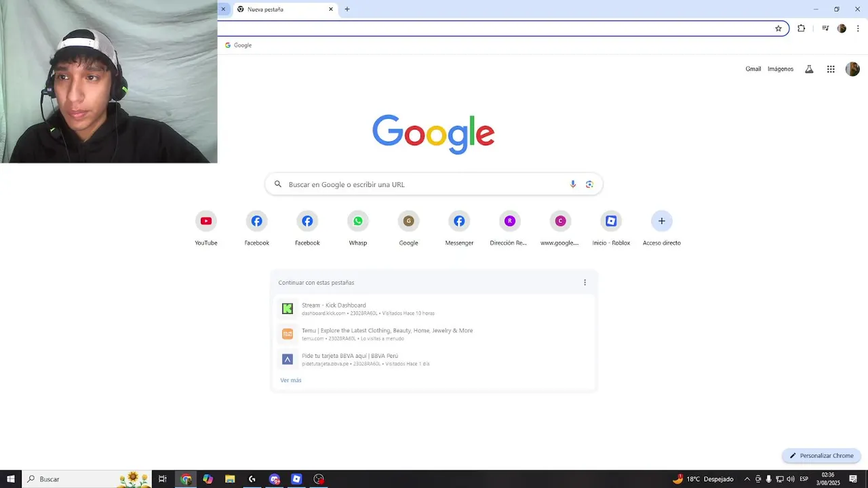Show hidden system tray icons
The image size is (868, 488).
(x=747, y=479)
